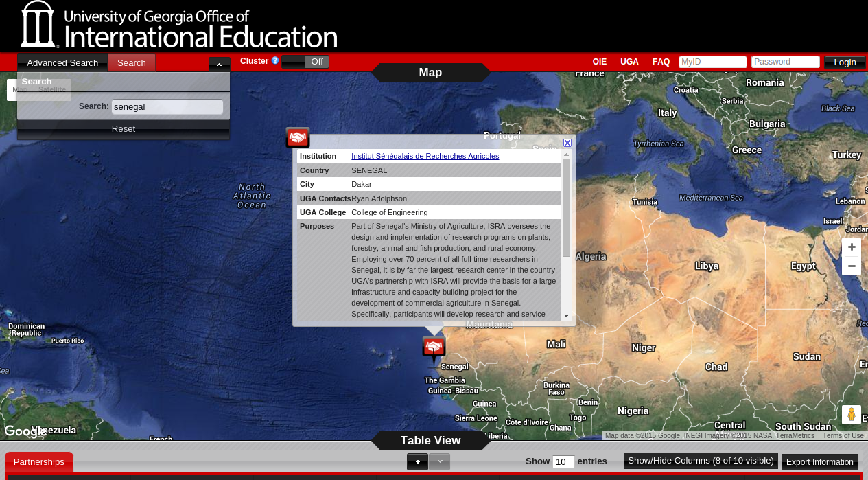Click the info window scrollbar thumb
Viewport: 868px width, 480px height.
pyautogui.click(x=566, y=207)
